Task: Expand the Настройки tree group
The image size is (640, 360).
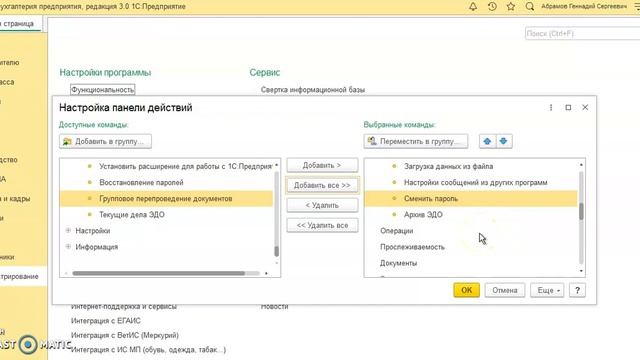Action: 68,231
